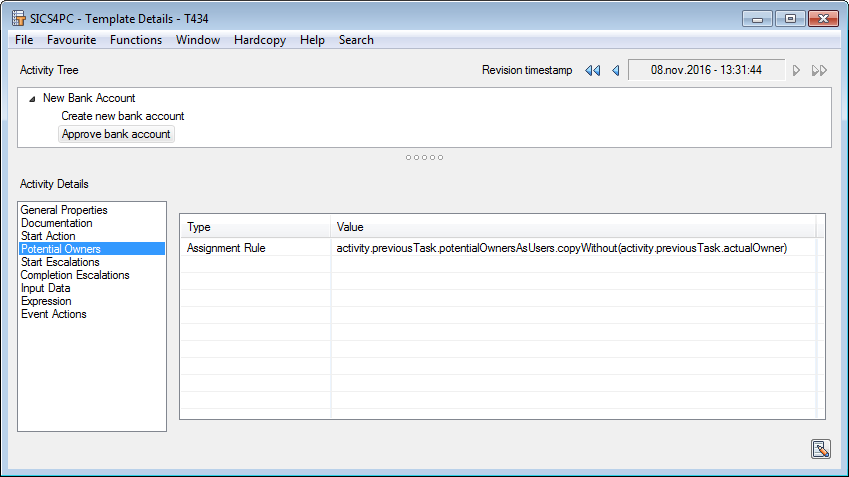The width and height of the screenshot is (849, 477).
Task: Click the revision timestamp field
Action: click(705, 70)
